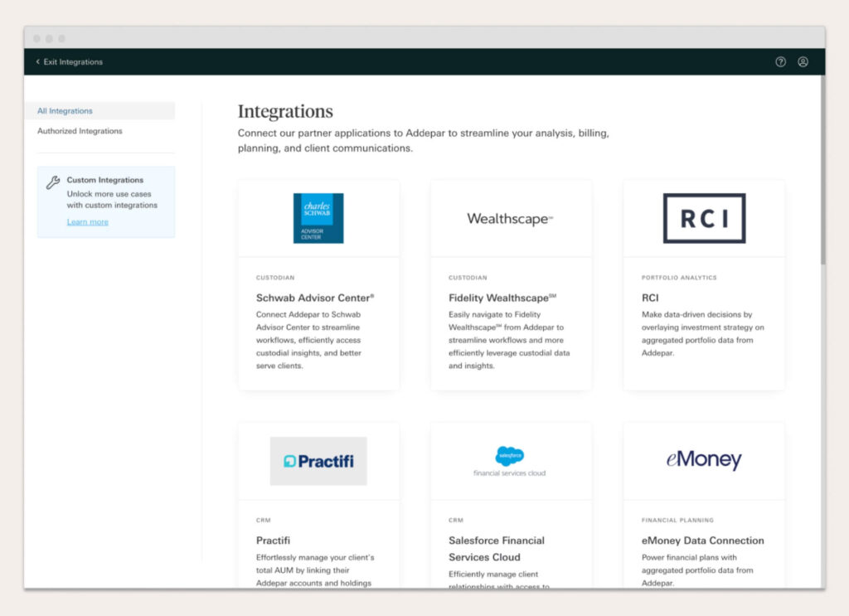
Task: Click the 'Power financial plans with' description
Action: point(697,570)
